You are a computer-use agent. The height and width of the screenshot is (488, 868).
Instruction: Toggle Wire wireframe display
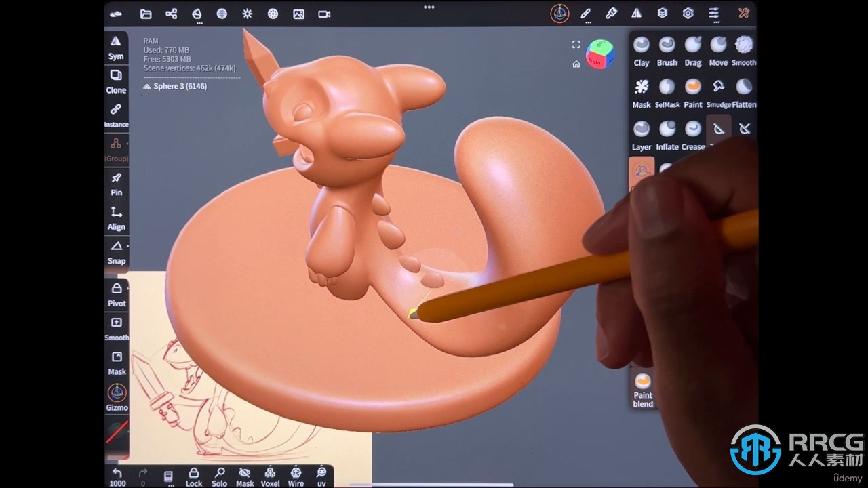coord(296,476)
